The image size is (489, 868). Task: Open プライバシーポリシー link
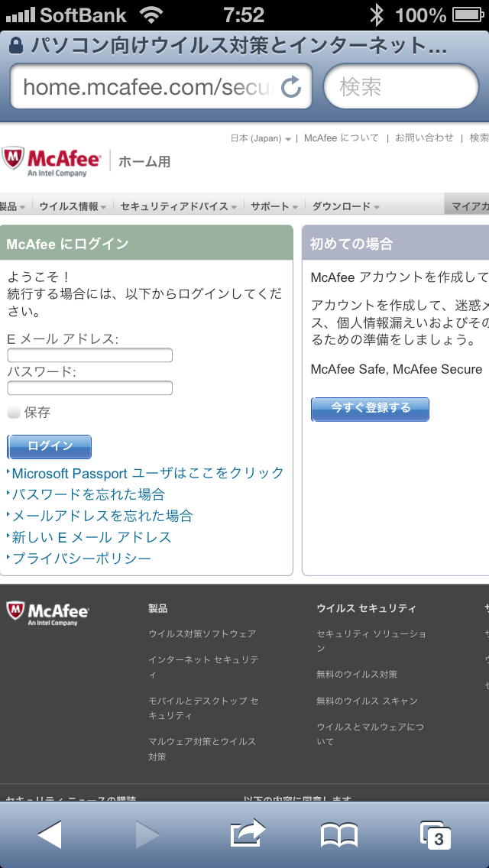[x=82, y=559]
